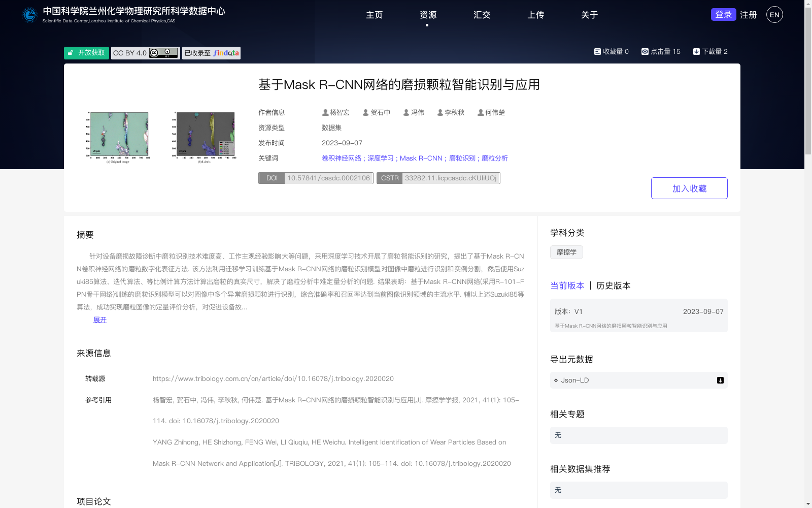Click the person icon beside 李秋秋
Screen dimensions: 812x508
(x=440, y=113)
